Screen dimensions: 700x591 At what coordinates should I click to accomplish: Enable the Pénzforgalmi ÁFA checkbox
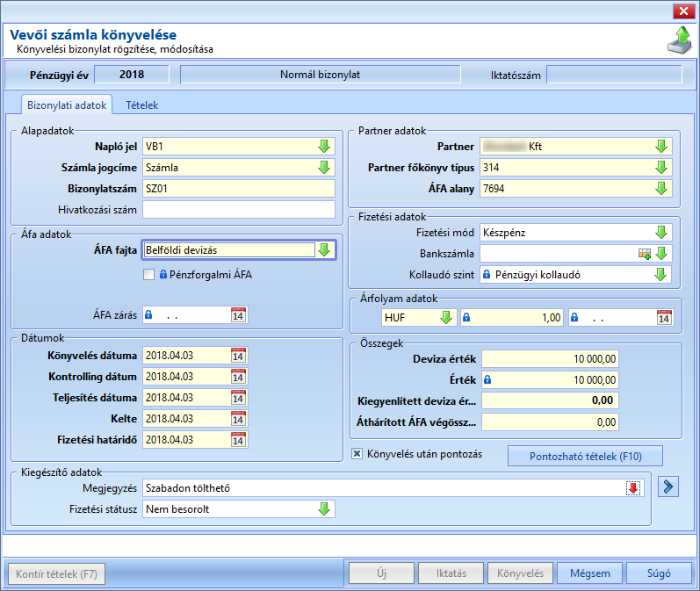point(148,275)
